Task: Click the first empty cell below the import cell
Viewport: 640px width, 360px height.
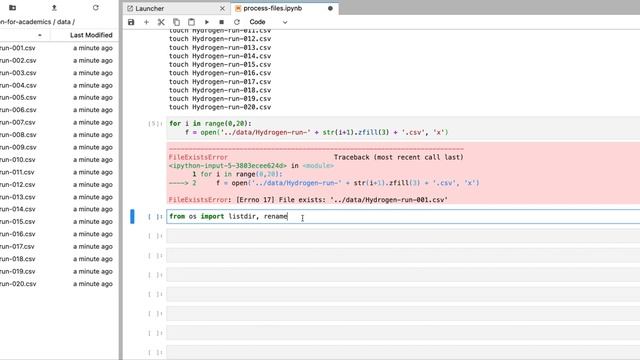Action: pyautogui.click(x=403, y=236)
